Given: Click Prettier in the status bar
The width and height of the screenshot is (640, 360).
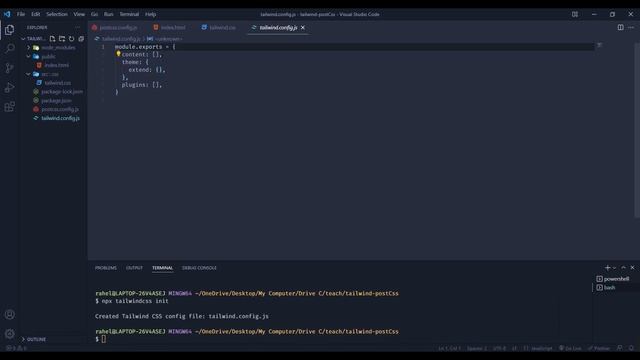Looking at the screenshot, I should coord(599,348).
